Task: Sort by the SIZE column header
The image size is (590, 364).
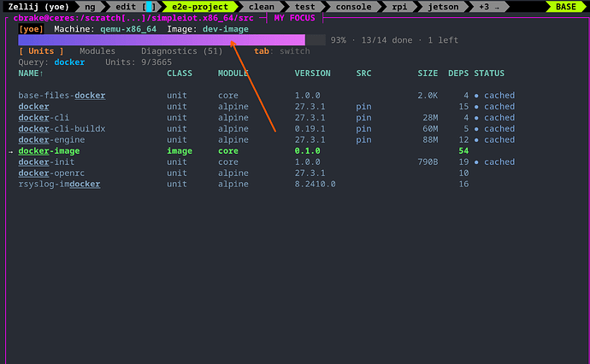Action: (x=428, y=73)
